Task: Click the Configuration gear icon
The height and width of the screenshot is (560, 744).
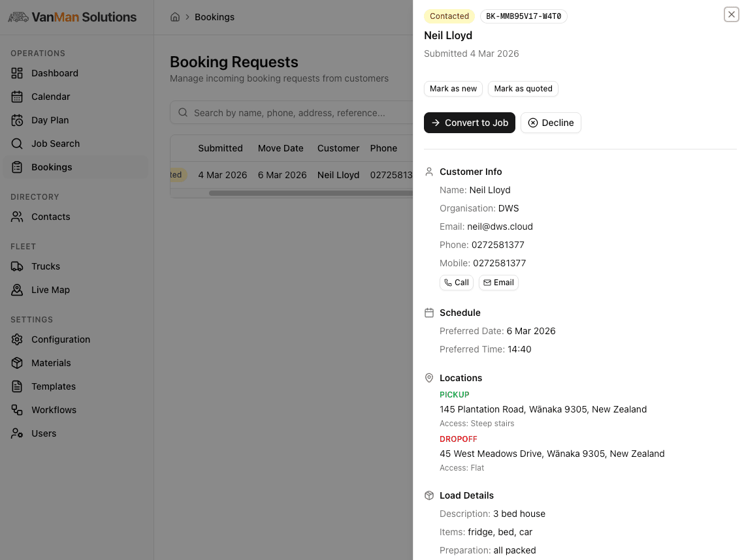Action: tap(18, 339)
